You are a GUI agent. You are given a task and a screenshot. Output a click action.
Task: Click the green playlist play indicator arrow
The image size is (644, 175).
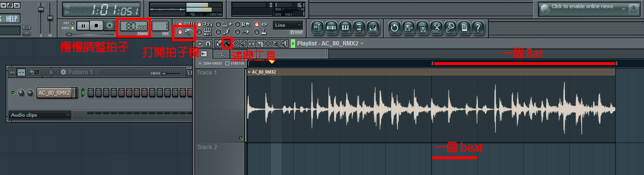[x=293, y=44]
